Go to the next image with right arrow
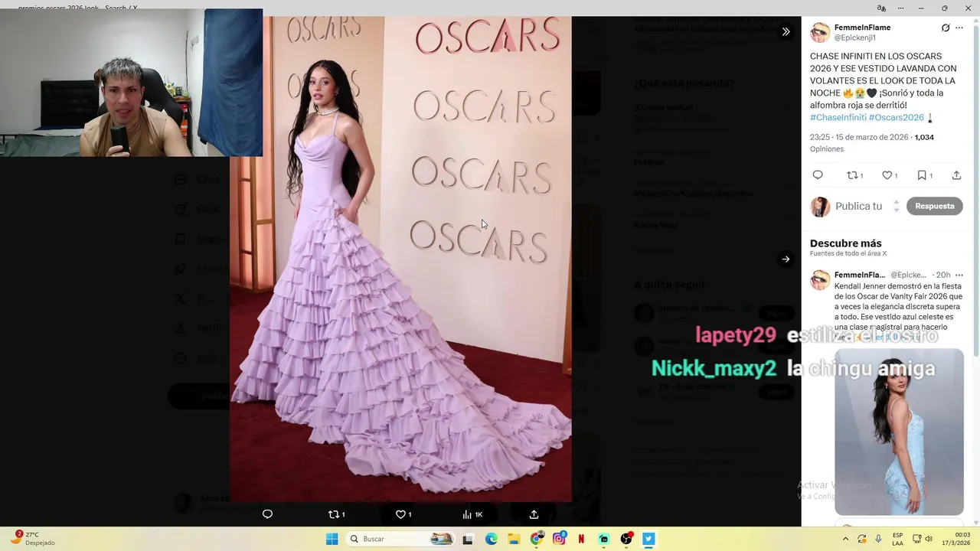Image resolution: width=980 pixels, height=551 pixels. click(x=786, y=259)
